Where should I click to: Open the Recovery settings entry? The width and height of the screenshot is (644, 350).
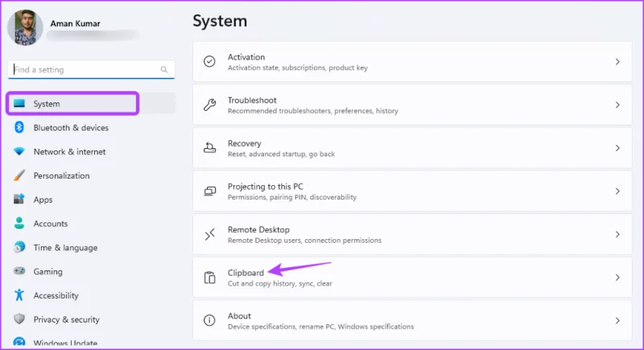pyautogui.click(x=412, y=148)
